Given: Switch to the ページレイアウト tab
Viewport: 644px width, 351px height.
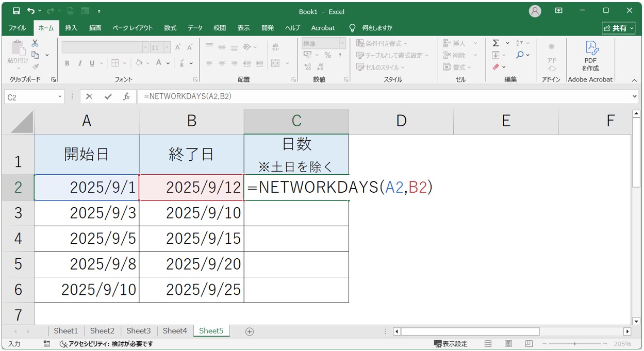Looking at the screenshot, I should (x=133, y=28).
